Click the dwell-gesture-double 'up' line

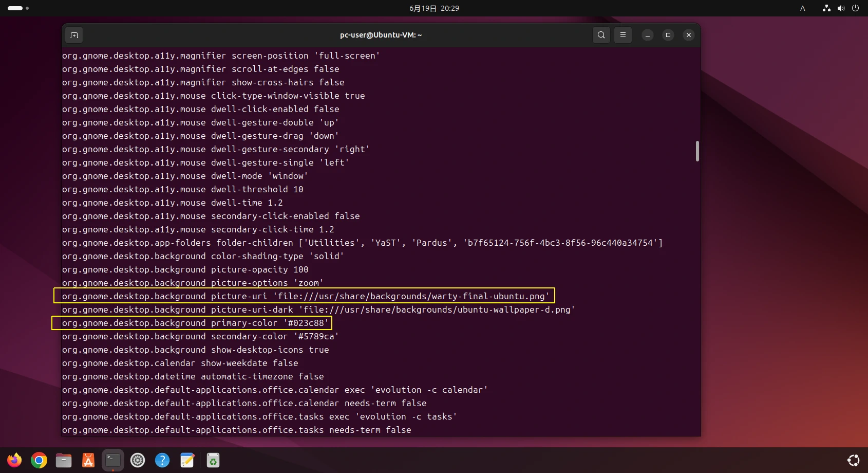click(x=200, y=122)
